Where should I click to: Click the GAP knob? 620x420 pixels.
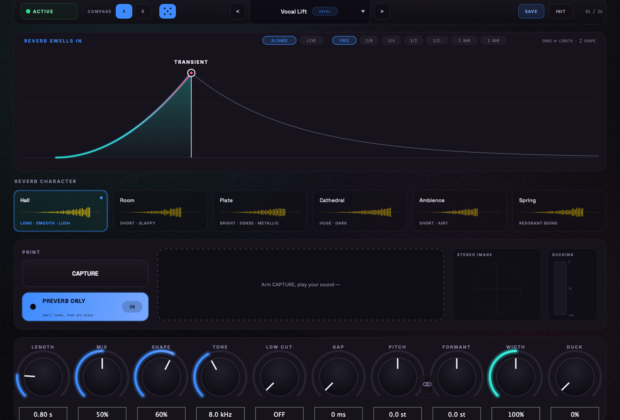point(338,376)
